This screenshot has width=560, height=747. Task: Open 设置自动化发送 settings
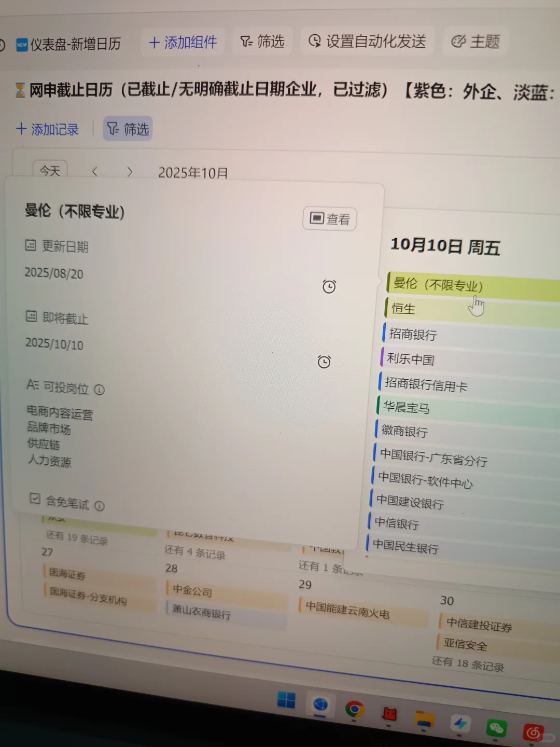pos(367,41)
